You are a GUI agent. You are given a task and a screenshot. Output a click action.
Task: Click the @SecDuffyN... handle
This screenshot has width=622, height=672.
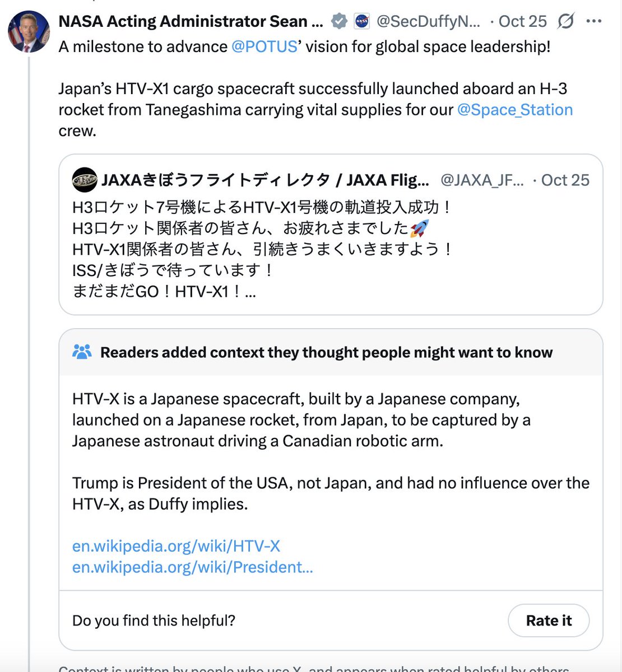[x=429, y=21]
